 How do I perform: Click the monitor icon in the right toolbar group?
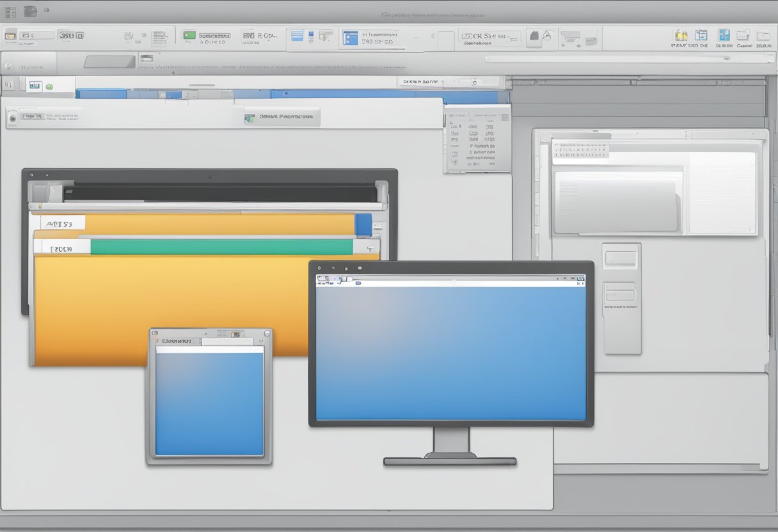coord(570,38)
